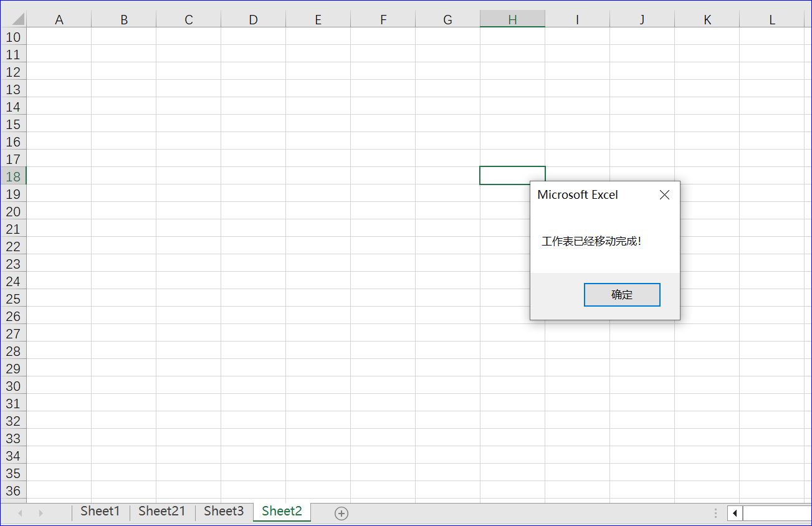Select row 22 header
Viewport: 812px width, 526px height.
[13, 246]
